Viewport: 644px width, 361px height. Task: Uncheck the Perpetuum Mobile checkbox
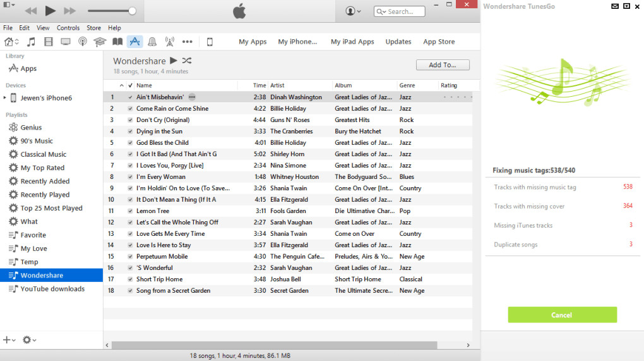coord(130,256)
